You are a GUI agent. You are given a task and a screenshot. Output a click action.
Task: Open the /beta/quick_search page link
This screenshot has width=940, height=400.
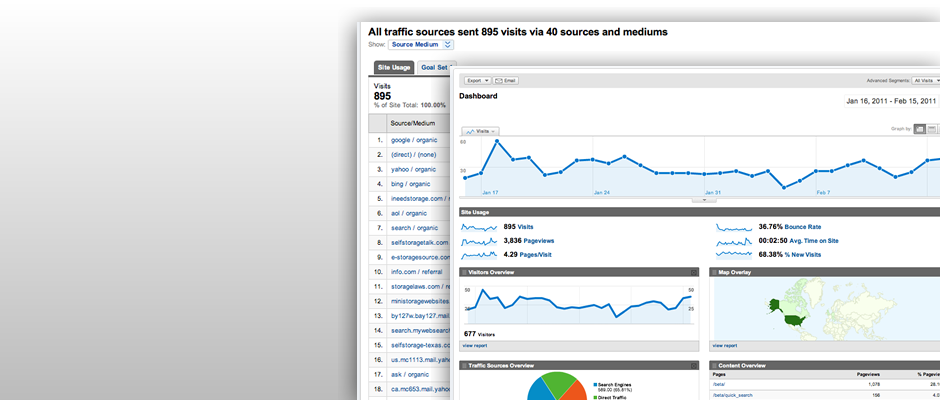tap(732, 395)
